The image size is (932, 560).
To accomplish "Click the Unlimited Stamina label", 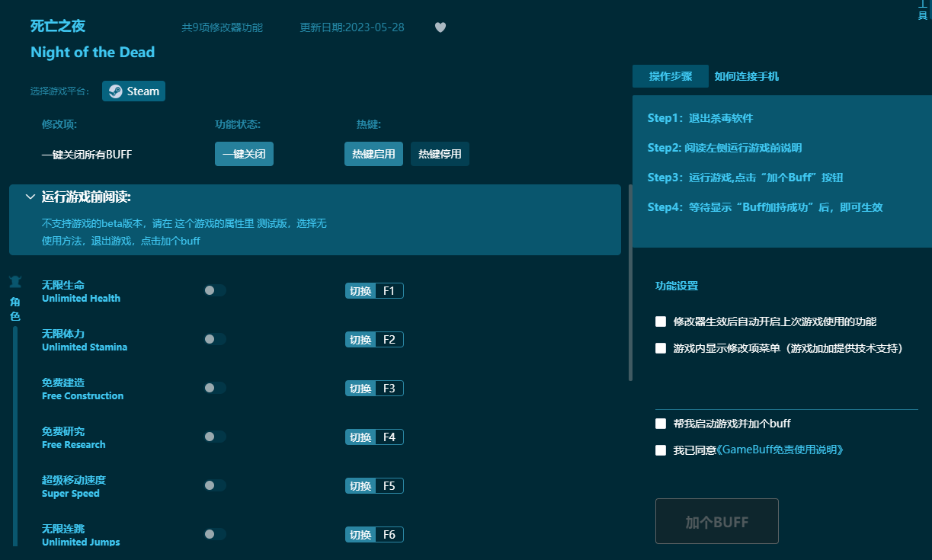I will [x=85, y=347].
